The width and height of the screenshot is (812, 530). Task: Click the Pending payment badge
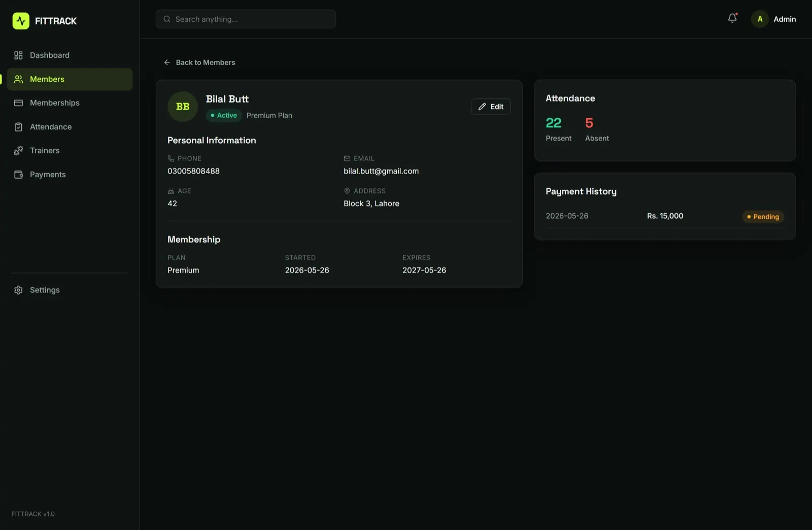click(x=763, y=217)
